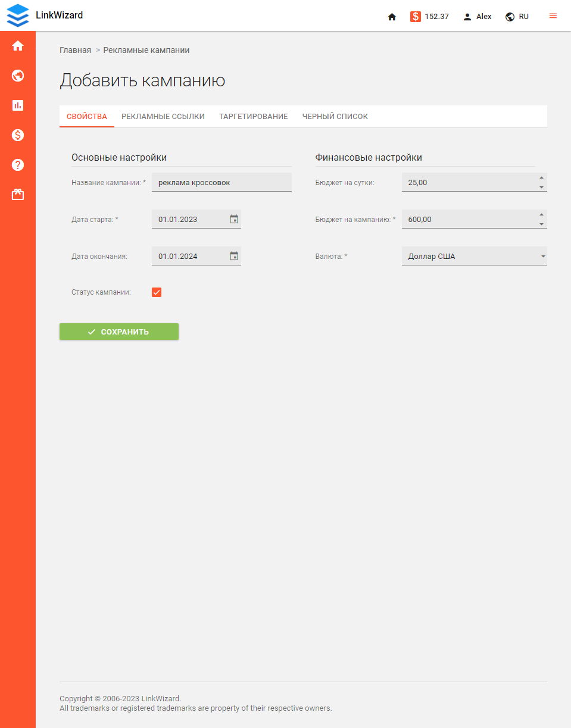Open the Home icon in the sidebar
The height and width of the screenshot is (728, 571).
click(17, 45)
